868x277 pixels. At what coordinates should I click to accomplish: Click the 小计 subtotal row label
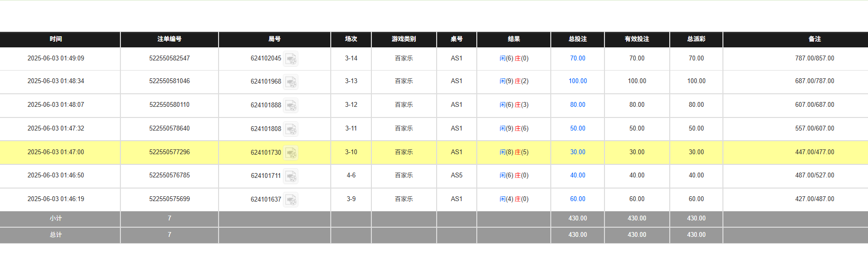[x=56, y=219]
